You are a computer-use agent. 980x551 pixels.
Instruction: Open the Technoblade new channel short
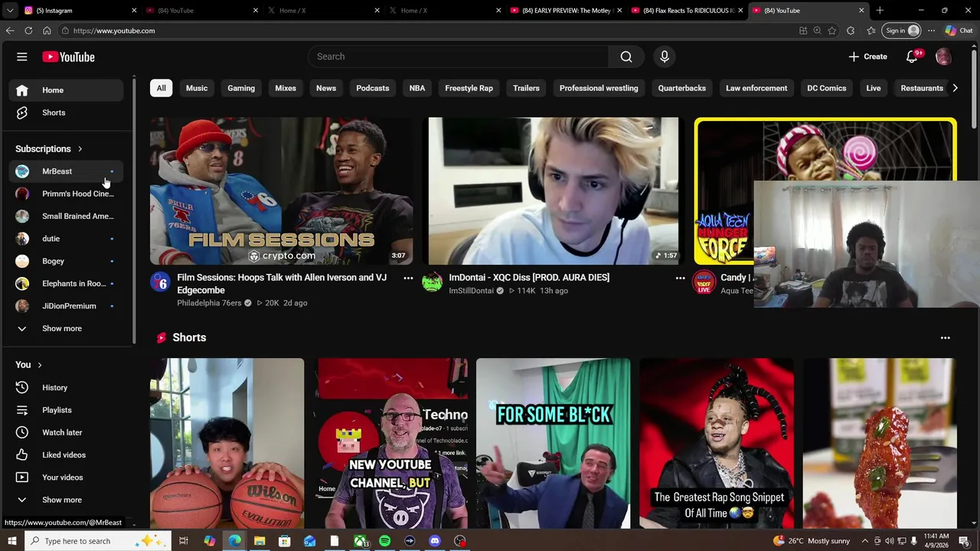(x=390, y=443)
